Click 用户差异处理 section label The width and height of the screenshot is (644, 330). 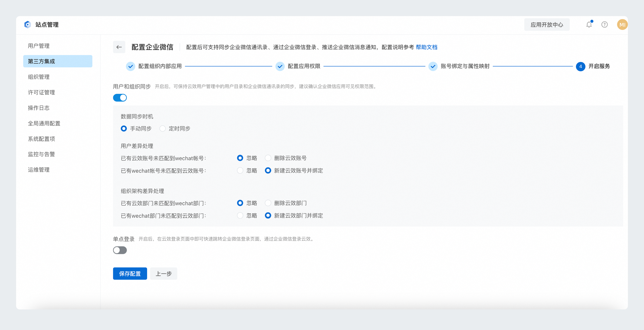point(137,146)
